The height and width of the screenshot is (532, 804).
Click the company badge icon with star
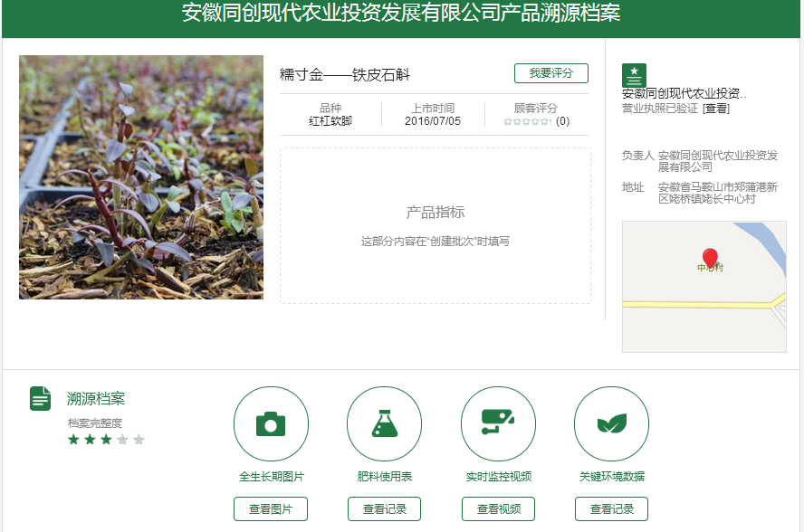pos(634,75)
